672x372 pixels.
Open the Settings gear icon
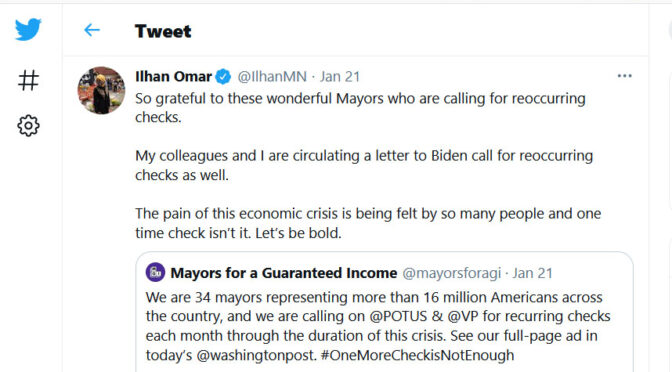(28, 126)
